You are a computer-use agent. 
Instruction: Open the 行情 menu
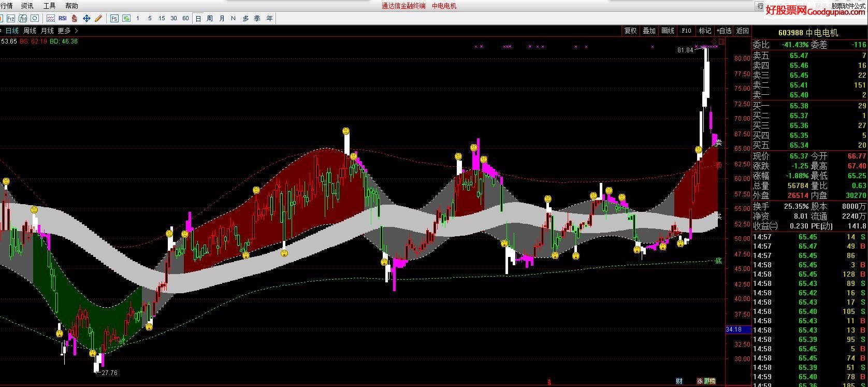[7, 6]
